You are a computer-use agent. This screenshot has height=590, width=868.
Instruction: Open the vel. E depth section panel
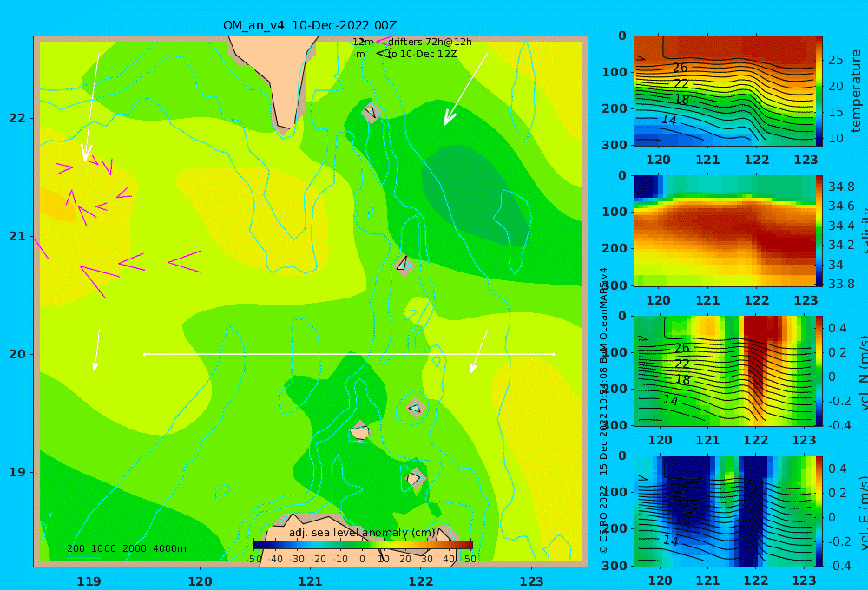(723, 511)
